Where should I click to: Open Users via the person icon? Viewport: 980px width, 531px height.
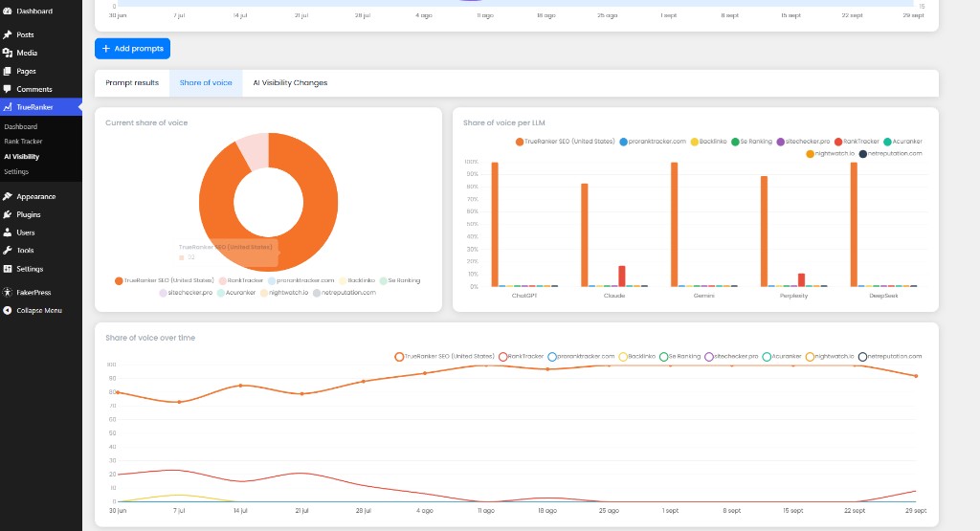pyautogui.click(x=8, y=232)
